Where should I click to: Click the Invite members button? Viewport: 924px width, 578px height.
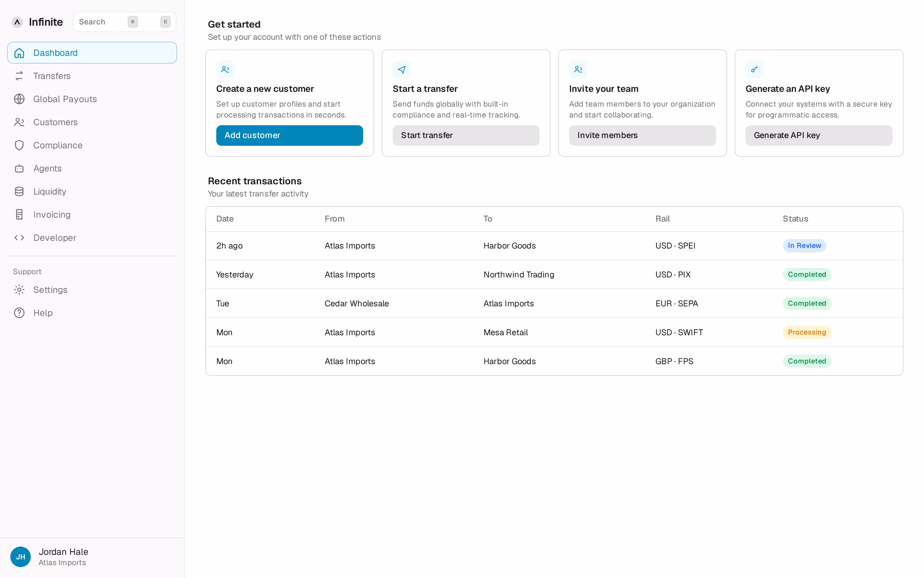(642, 135)
